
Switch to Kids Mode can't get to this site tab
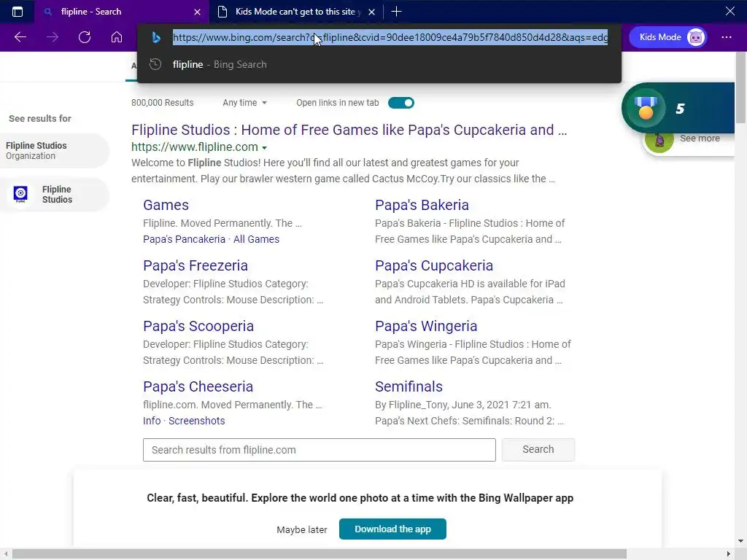click(x=295, y=12)
